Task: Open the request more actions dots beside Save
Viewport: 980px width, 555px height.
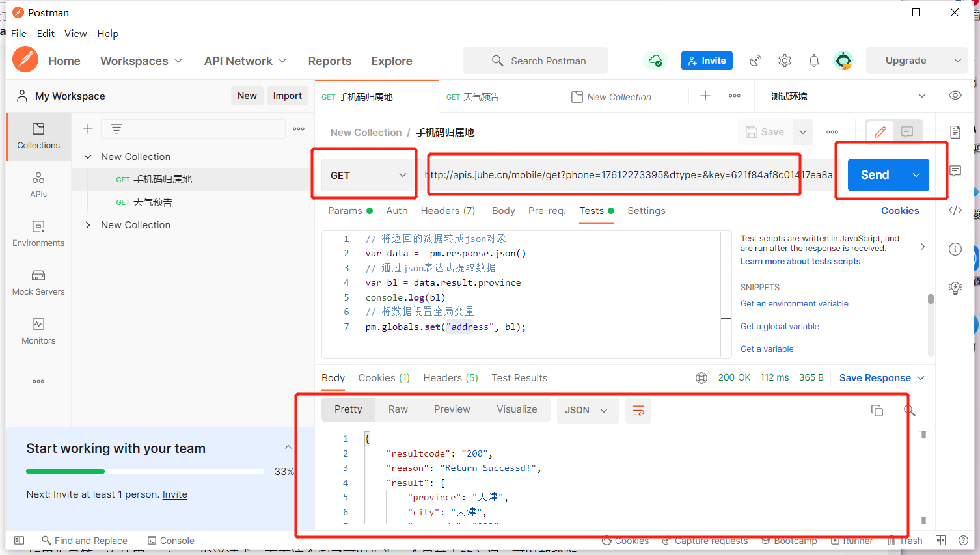Action: coord(832,132)
